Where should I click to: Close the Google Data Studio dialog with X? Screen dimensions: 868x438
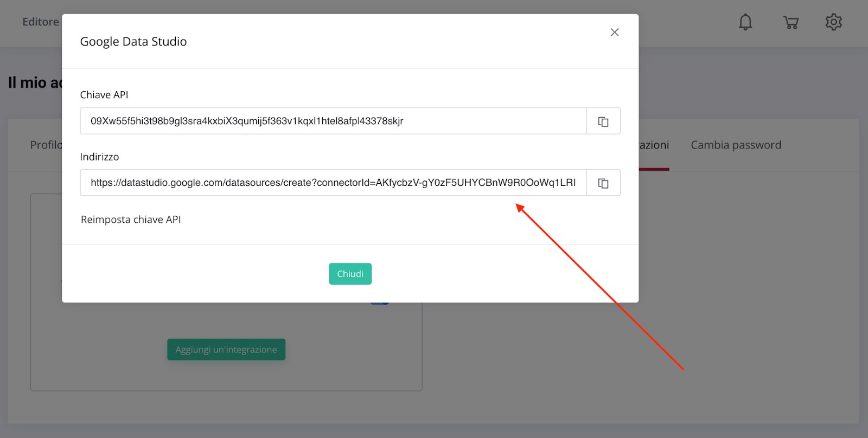coord(615,33)
